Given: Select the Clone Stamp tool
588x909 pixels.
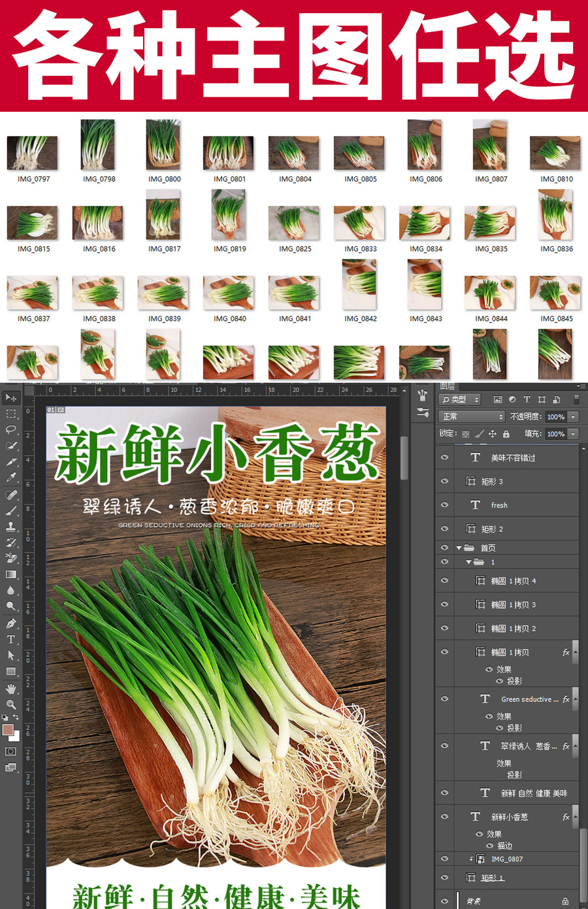Looking at the screenshot, I should coord(10,526).
